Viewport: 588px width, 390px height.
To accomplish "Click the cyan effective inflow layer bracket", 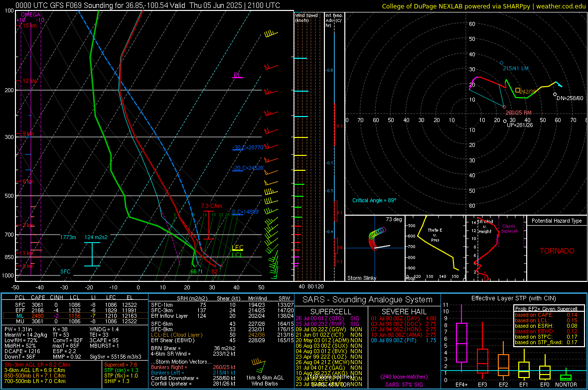I will coord(92,254).
